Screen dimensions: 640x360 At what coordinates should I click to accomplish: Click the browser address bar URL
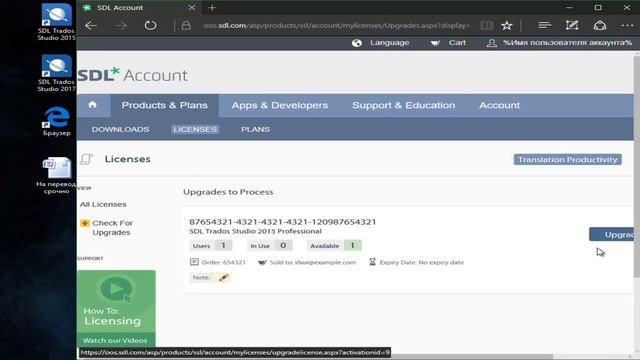point(336,25)
